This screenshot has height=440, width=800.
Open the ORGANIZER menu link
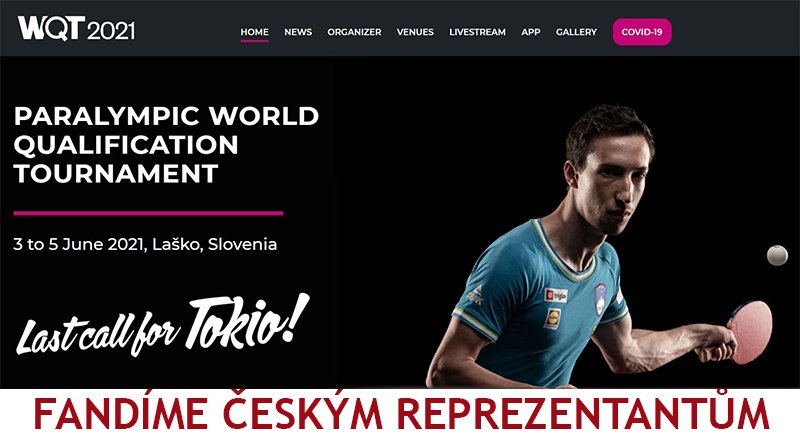coord(354,32)
